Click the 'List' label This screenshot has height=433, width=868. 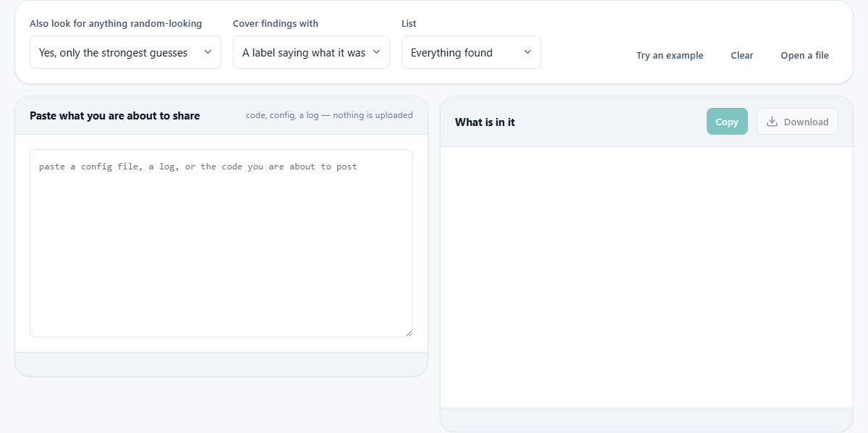click(409, 24)
